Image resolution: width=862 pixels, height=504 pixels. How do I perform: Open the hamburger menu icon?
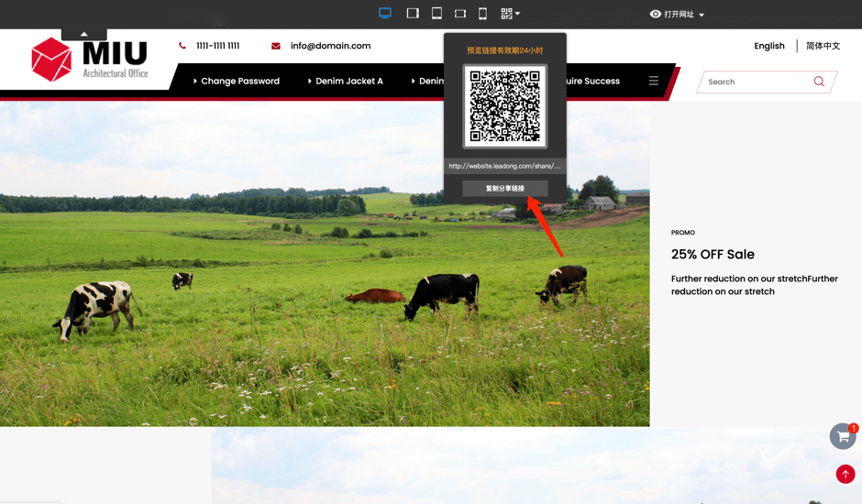[654, 81]
